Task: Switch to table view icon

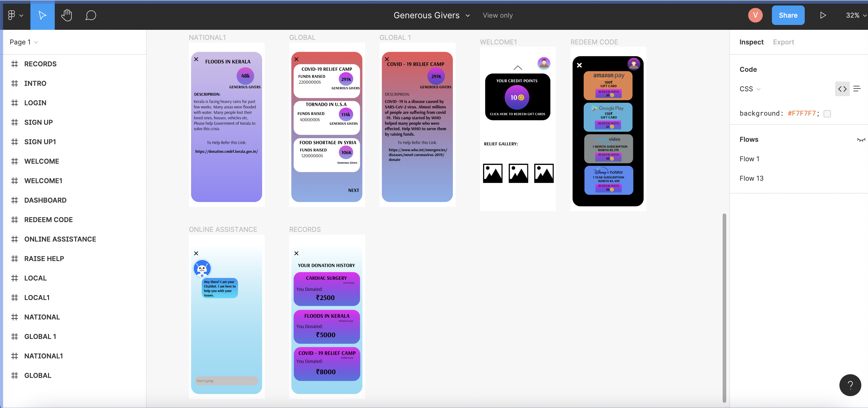Action: 857,89
